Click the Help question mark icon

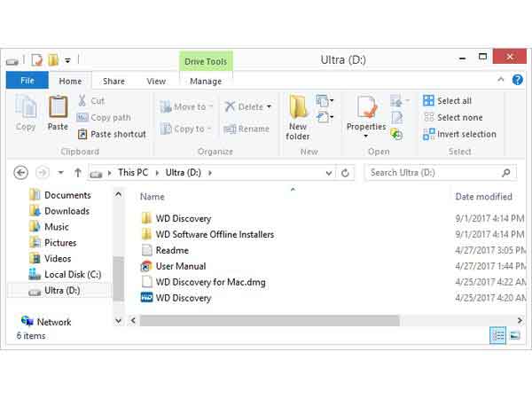coord(518,80)
